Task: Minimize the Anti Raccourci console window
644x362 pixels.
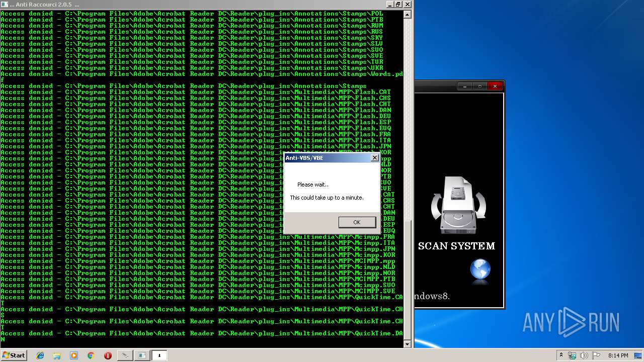Action: (x=389, y=5)
